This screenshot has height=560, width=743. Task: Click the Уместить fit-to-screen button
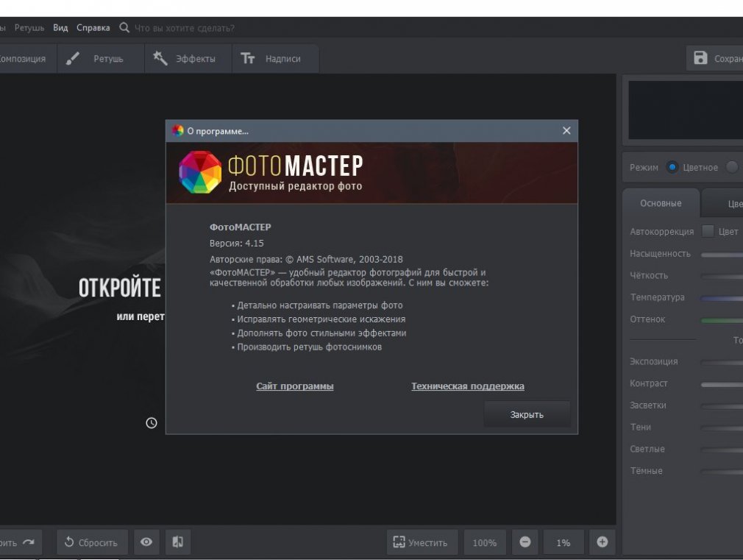[x=422, y=542]
